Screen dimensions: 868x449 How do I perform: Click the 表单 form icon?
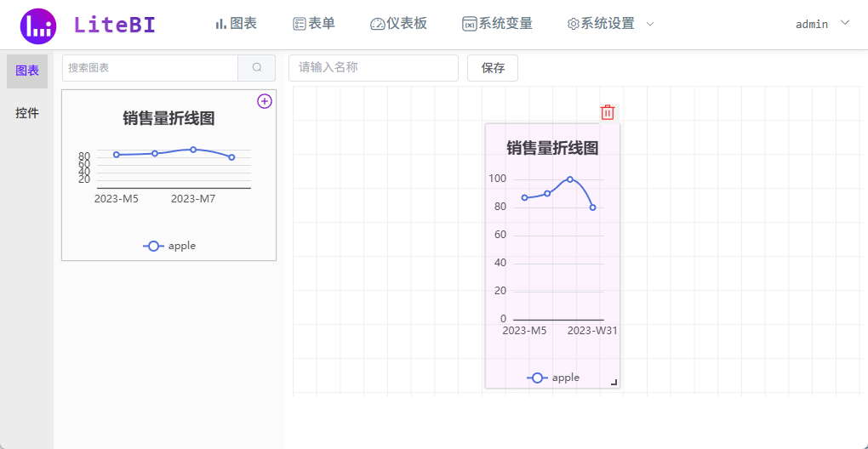[300, 25]
